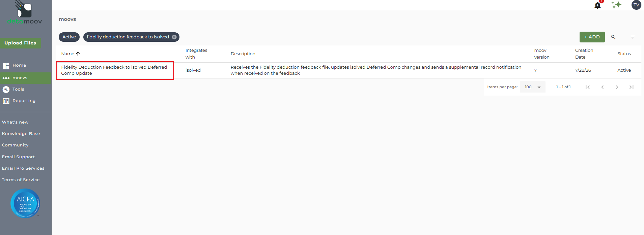Click the + ADD button

pyautogui.click(x=592, y=37)
